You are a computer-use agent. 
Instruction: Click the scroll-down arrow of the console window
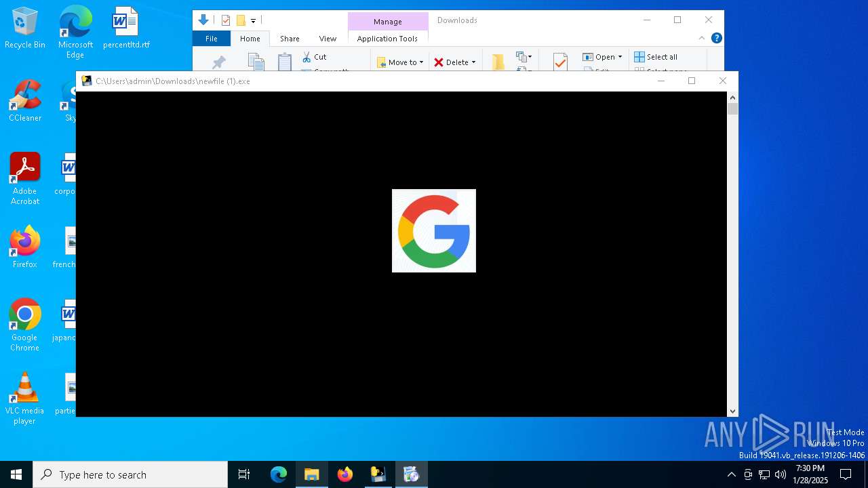[732, 411]
